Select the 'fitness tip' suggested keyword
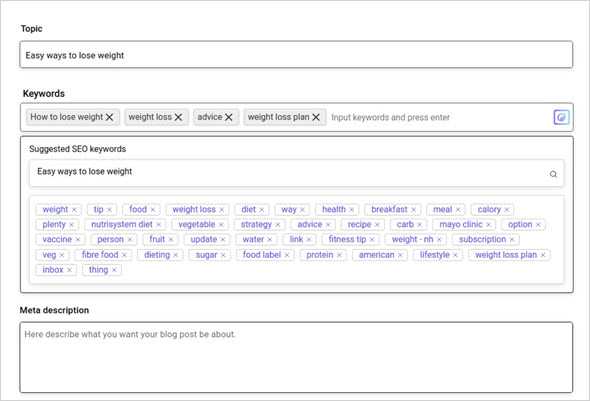The width and height of the screenshot is (590, 401). click(x=347, y=240)
